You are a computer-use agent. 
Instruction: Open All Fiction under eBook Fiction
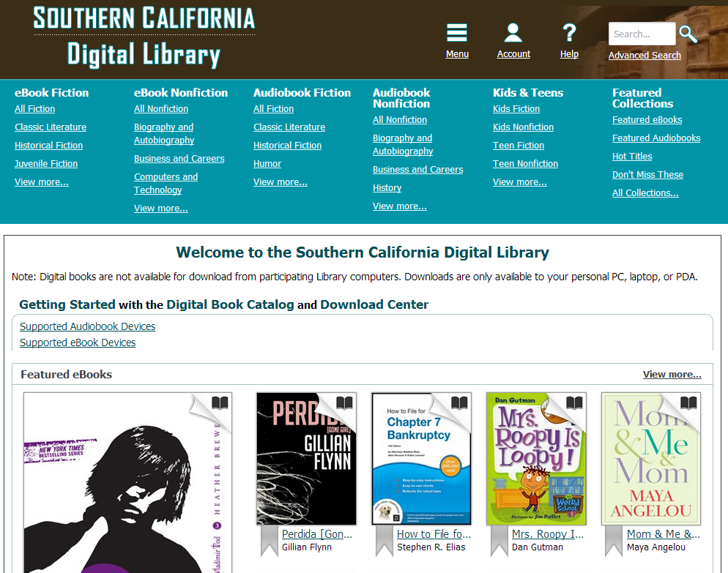(x=35, y=108)
